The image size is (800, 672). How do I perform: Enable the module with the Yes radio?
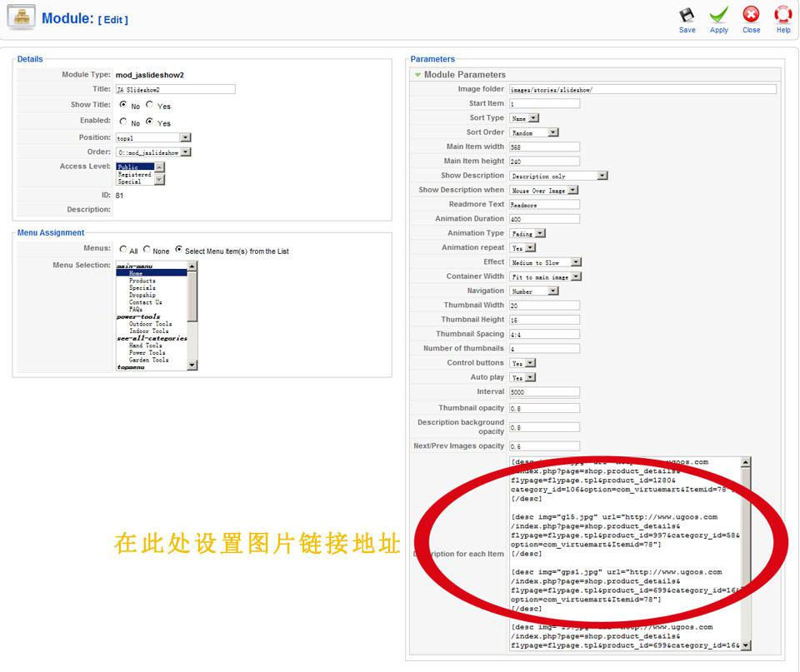tap(151, 121)
